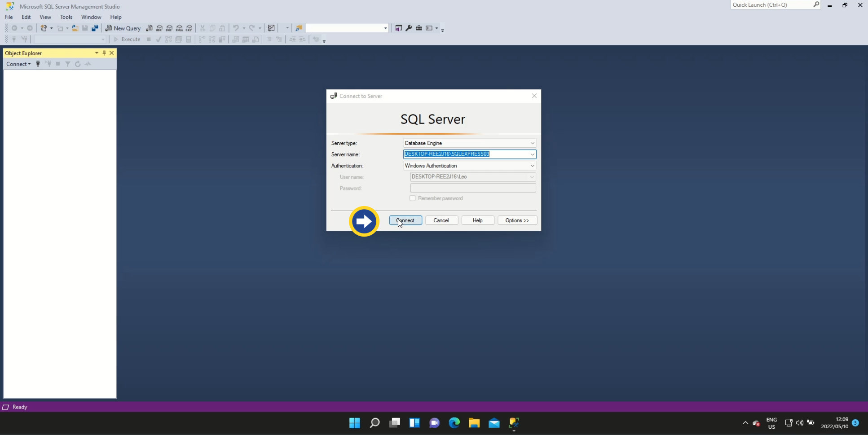Click the Save All toolbar icon

[95, 28]
